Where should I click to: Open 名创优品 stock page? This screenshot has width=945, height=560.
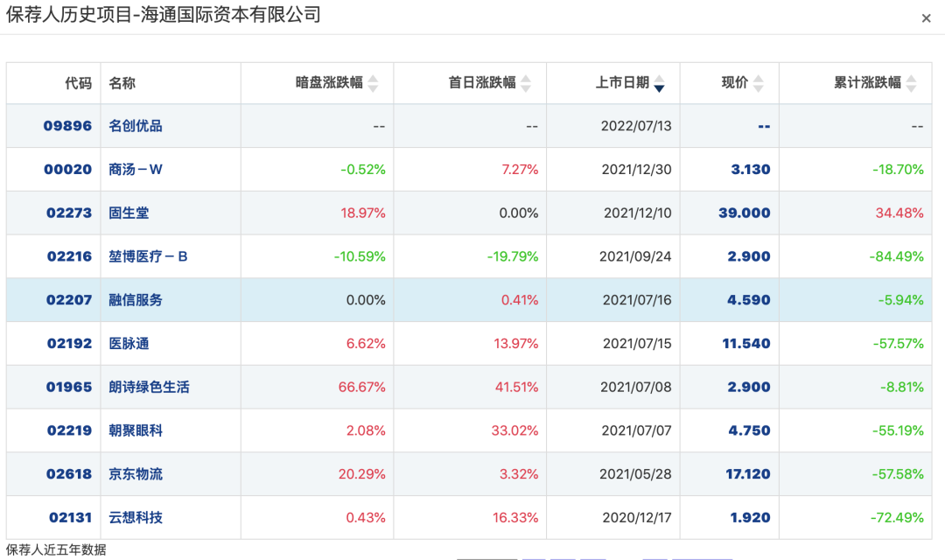136,126
